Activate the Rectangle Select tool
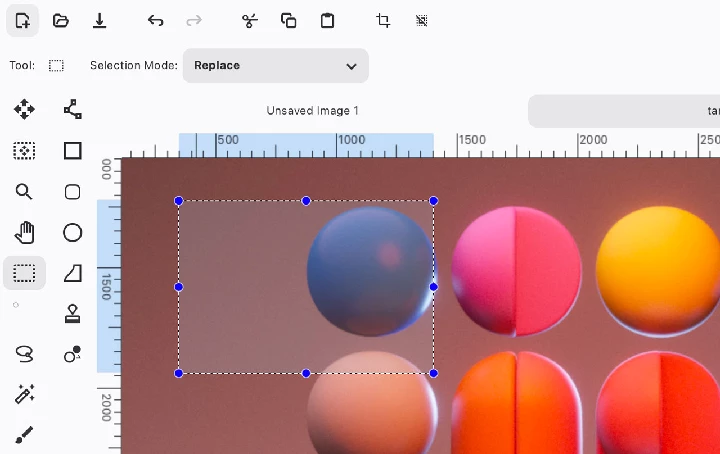This screenshot has height=454, width=720. click(24, 272)
